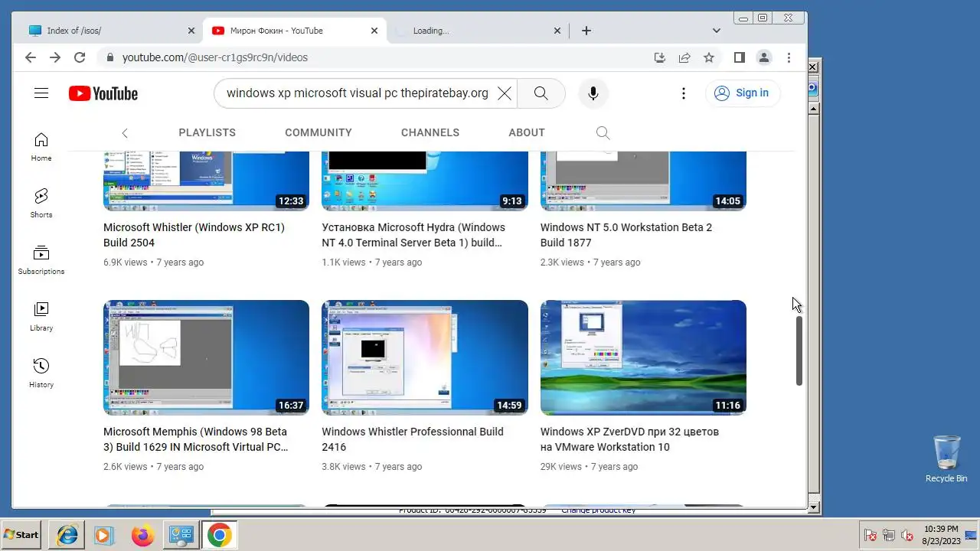Open Microsoft Whistler Build 2504 video title

194,235
